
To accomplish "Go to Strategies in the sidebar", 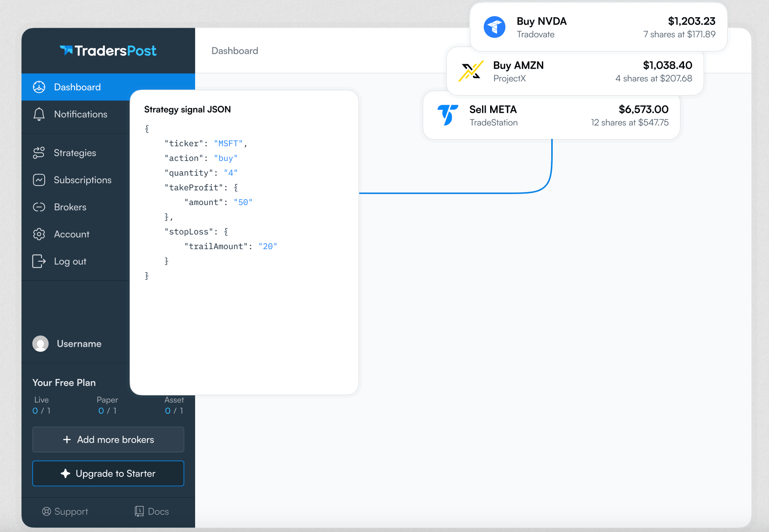I will pos(76,153).
